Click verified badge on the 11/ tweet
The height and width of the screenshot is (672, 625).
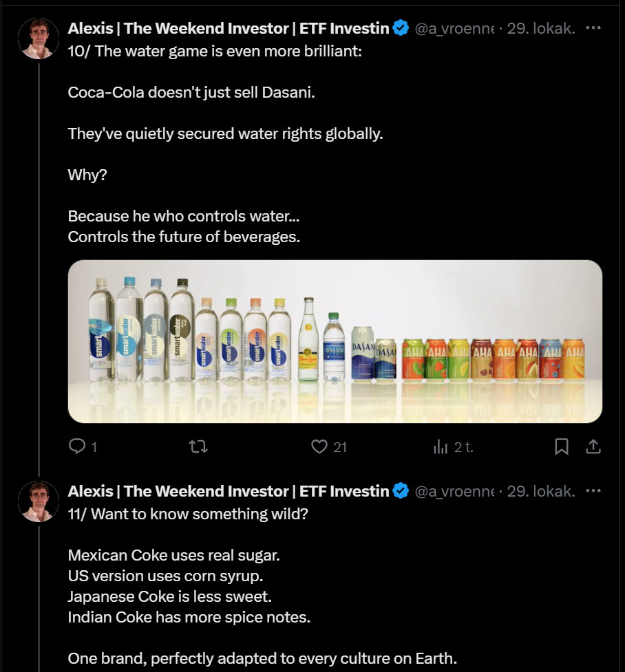pyautogui.click(x=401, y=491)
